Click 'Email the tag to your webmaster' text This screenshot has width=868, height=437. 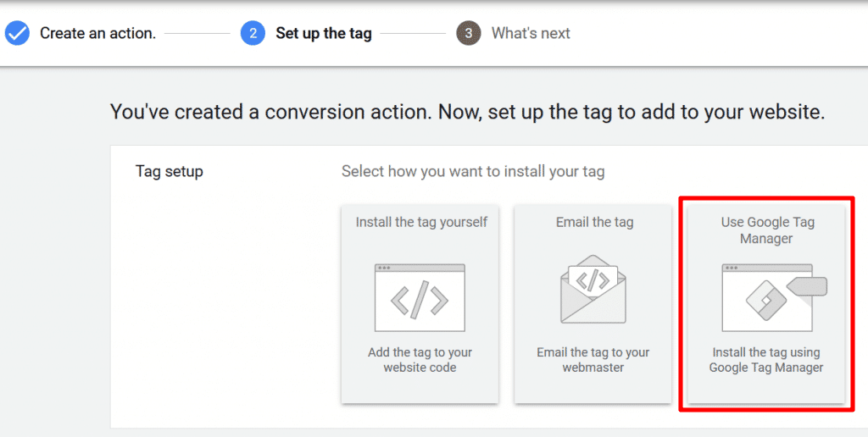593,360
